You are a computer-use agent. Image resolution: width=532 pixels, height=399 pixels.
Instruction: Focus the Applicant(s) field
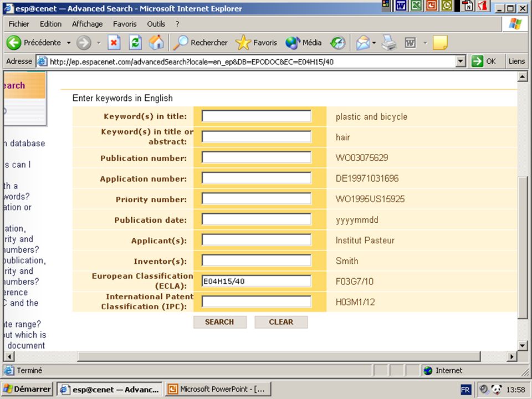pos(257,240)
